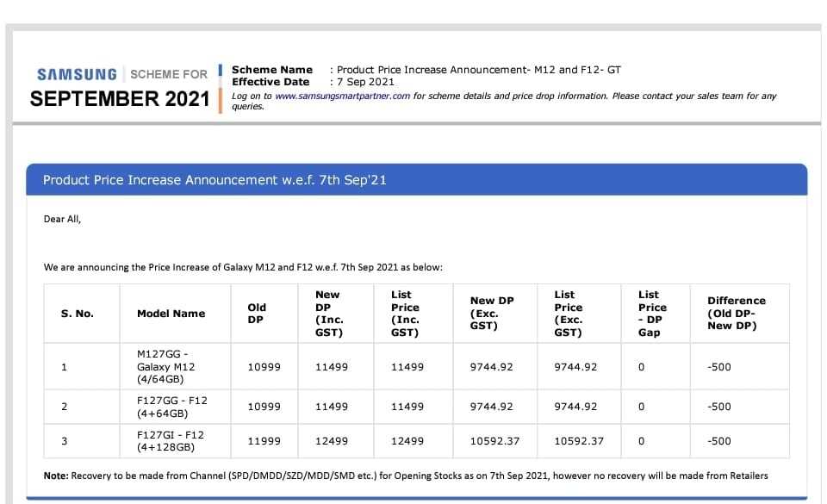Screen dimensions: 827x504
Task: Click Old DP value 11999
Action: 264,441
